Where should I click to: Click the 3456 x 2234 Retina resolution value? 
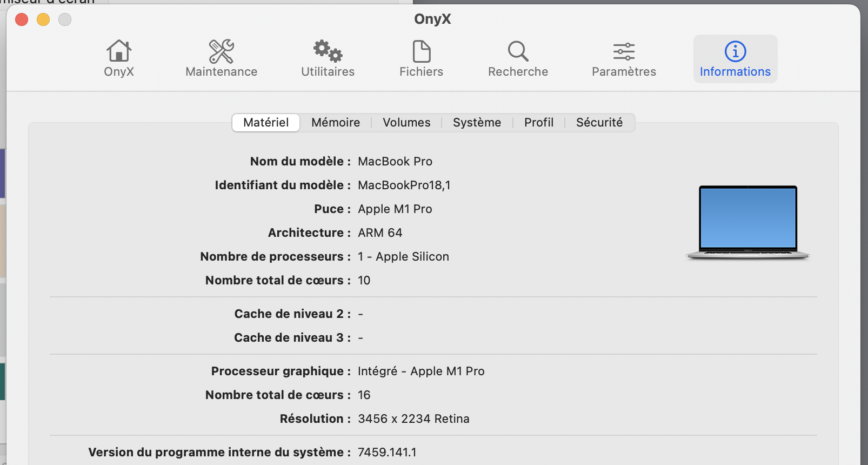413,419
